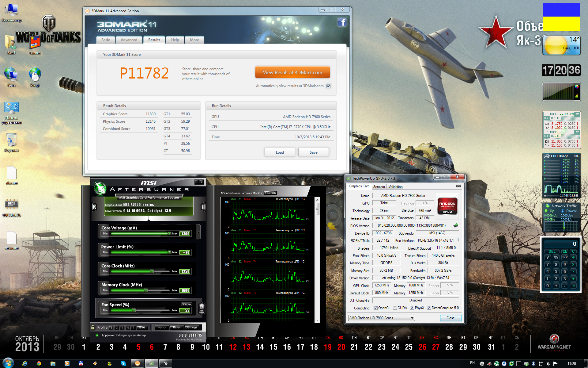Viewport: 588px width, 368px height.
Task: Click the Reset button in Afterburner
Action: click(x=177, y=327)
